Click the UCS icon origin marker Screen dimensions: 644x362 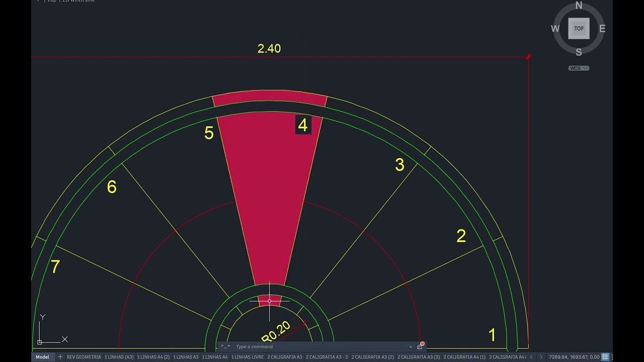coord(40,342)
